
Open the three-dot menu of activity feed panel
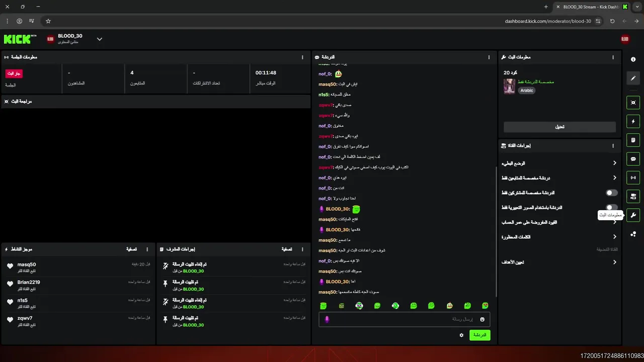pos(147,249)
